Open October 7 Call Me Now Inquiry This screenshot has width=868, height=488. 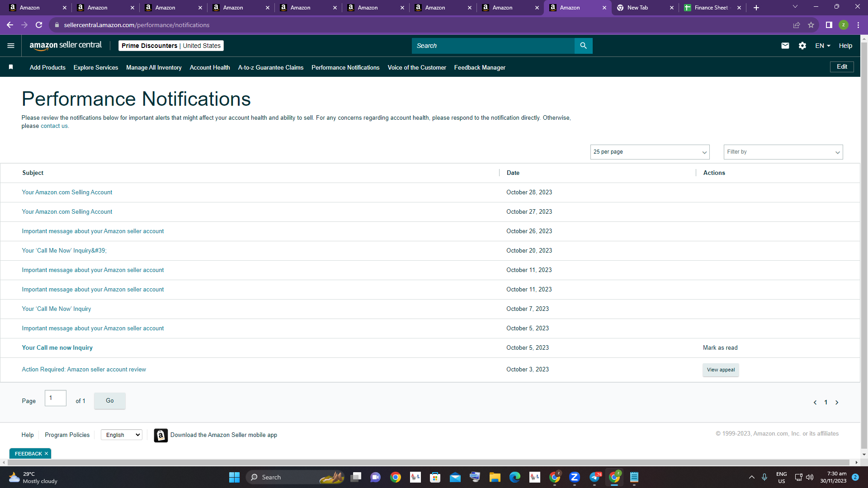[x=57, y=309]
